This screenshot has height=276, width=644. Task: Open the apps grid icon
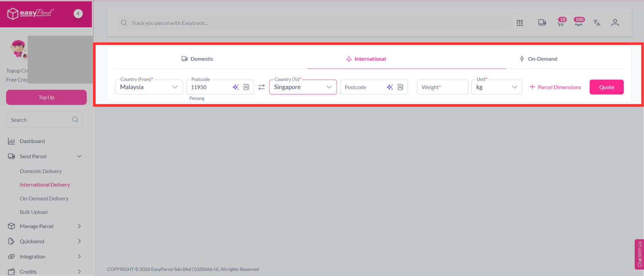(x=520, y=23)
